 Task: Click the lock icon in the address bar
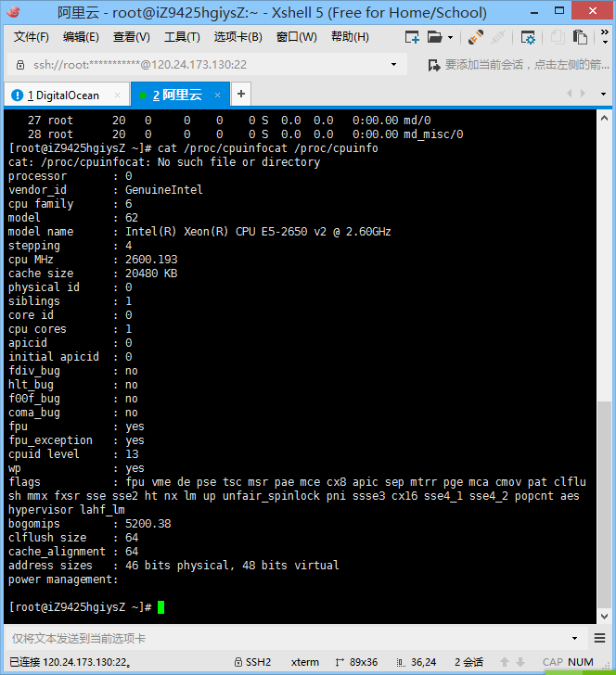[x=20, y=65]
